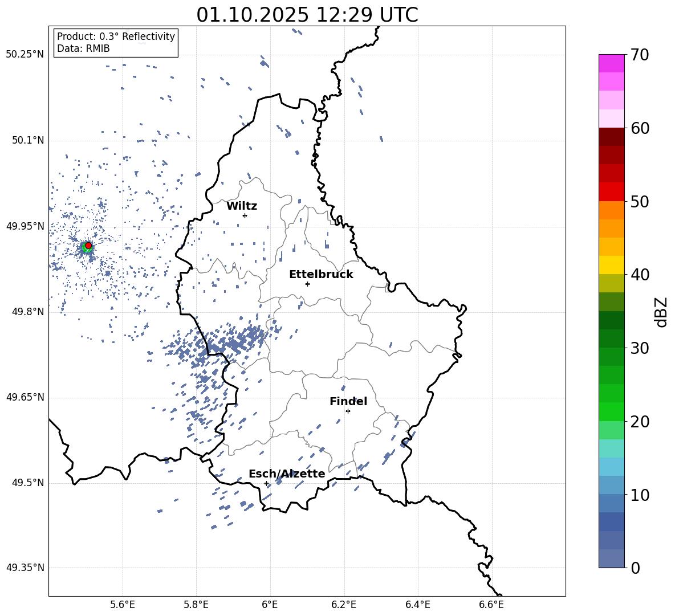Click the magenta swatch just below 70 dBZ
The width and height of the screenshot is (675, 616).
point(611,64)
